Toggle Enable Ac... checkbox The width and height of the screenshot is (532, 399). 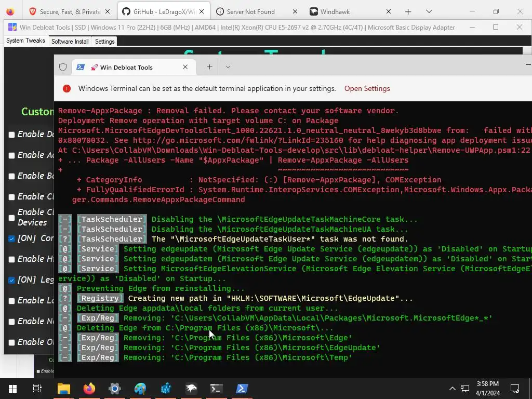[11, 155]
